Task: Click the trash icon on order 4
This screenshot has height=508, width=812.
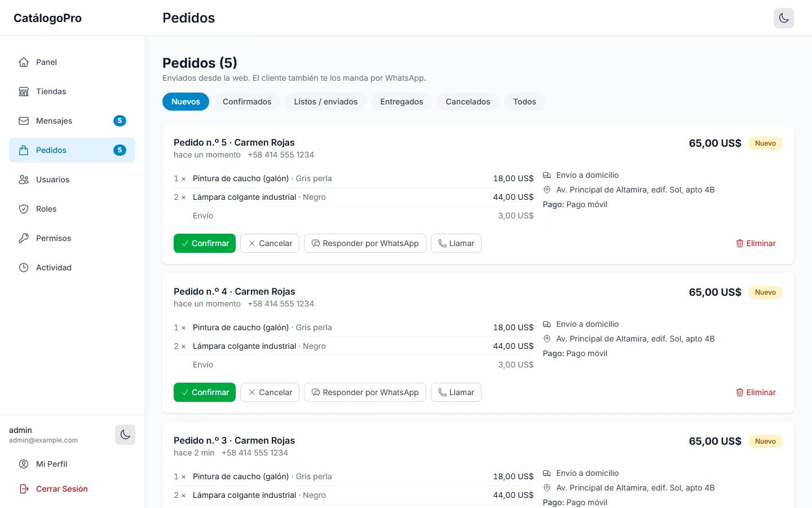Action: 740,392
